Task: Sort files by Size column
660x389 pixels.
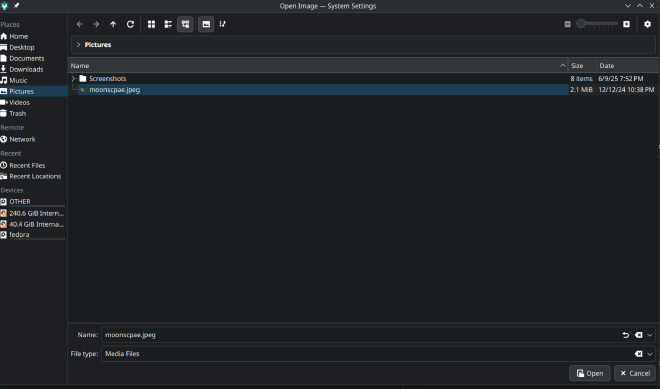Action: [x=582, y=66]
